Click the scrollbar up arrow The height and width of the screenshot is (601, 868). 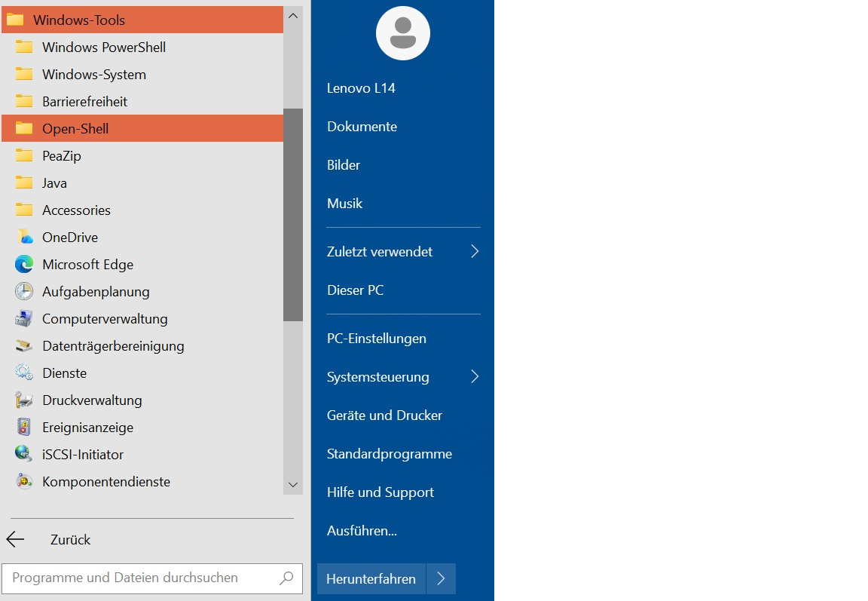pos(293,16)
